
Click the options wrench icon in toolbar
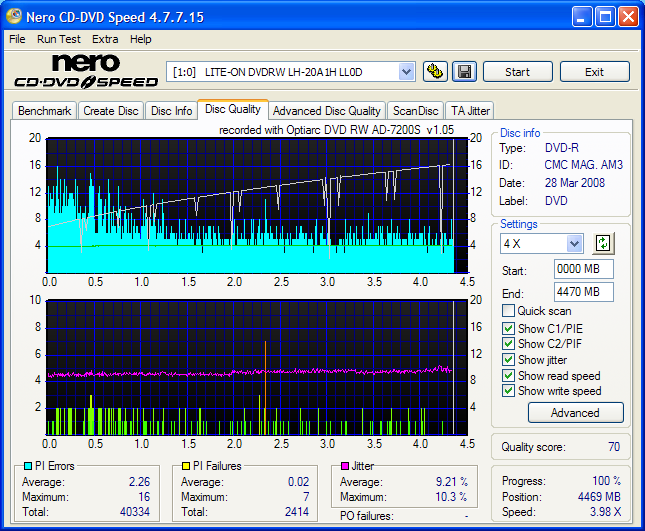coord(435,71)
